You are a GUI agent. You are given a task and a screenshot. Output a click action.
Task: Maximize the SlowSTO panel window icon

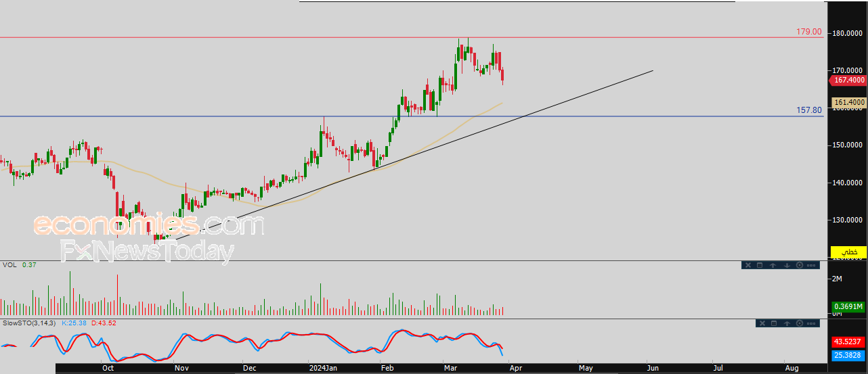(774, 323)
